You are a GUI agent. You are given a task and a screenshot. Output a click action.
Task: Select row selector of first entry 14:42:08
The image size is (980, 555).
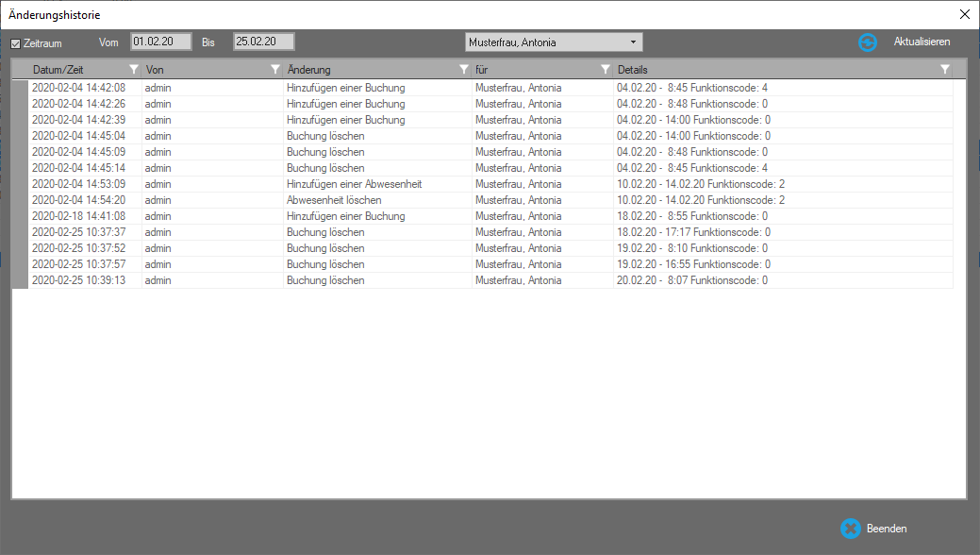[20, 88]
